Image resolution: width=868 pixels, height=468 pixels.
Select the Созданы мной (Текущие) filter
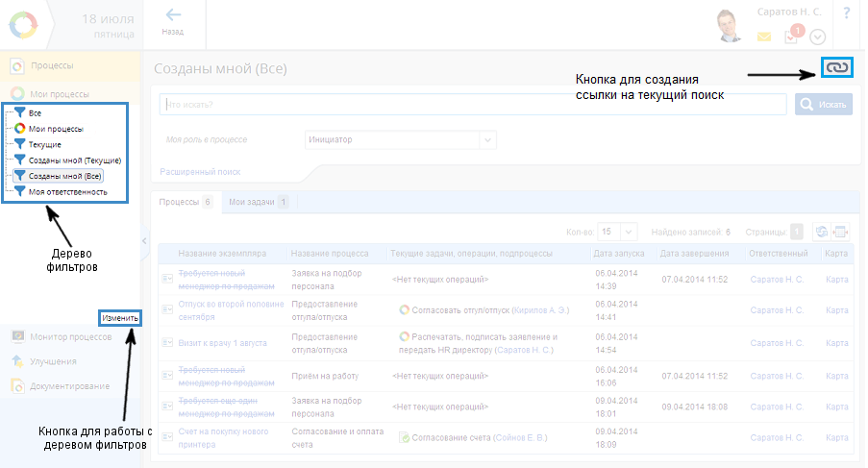73,160
